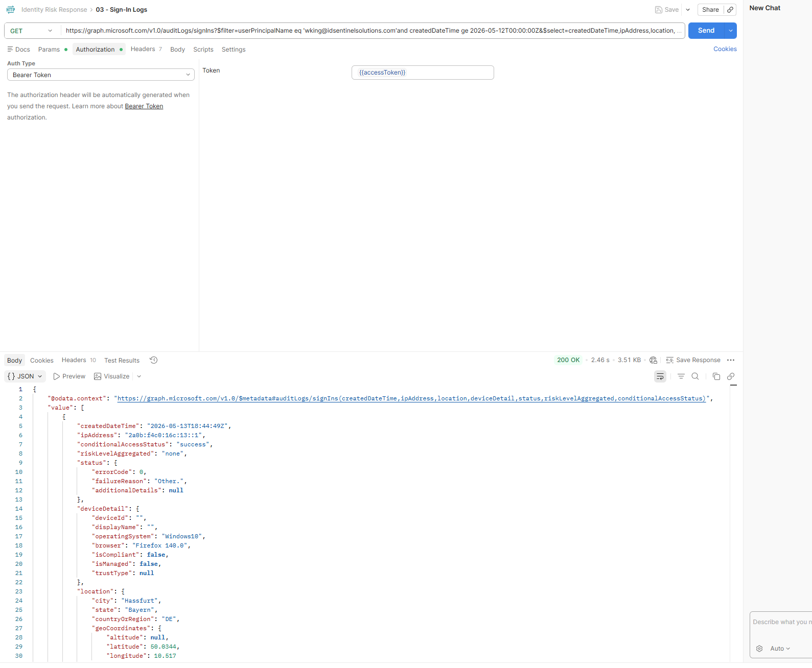
Task: Open the response Cookies tab
Action: [x=42, y=361]
